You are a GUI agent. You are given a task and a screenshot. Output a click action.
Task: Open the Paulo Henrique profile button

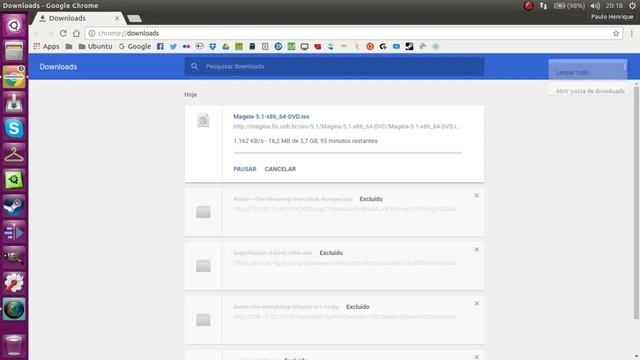click(x=612, y=17)
